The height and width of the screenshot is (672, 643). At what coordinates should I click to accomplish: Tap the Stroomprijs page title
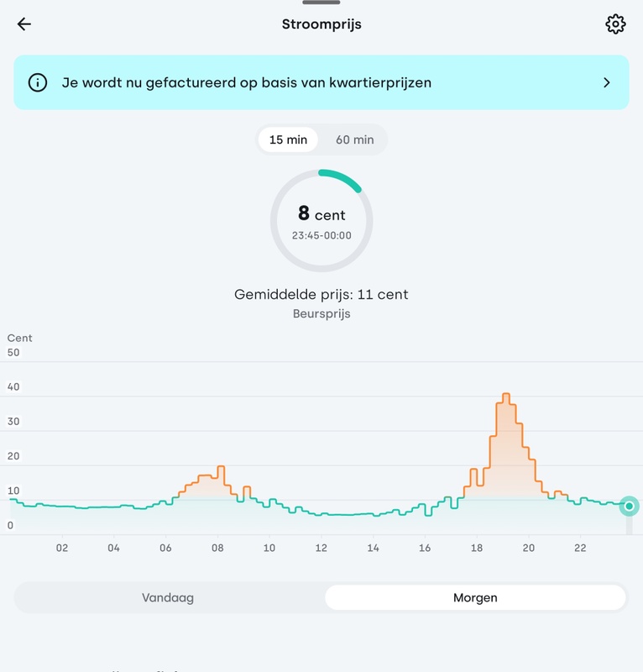pyautogui.click(x=321, y=24)
